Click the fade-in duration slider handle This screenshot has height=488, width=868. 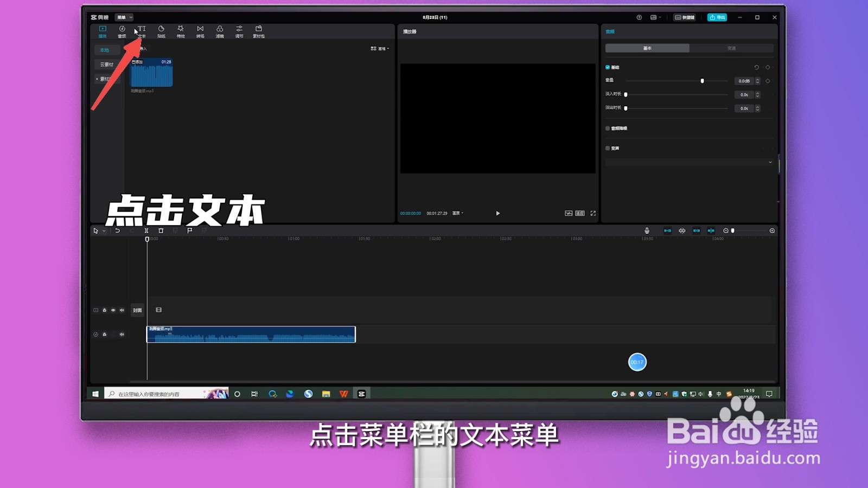click(x=626, y=94)
